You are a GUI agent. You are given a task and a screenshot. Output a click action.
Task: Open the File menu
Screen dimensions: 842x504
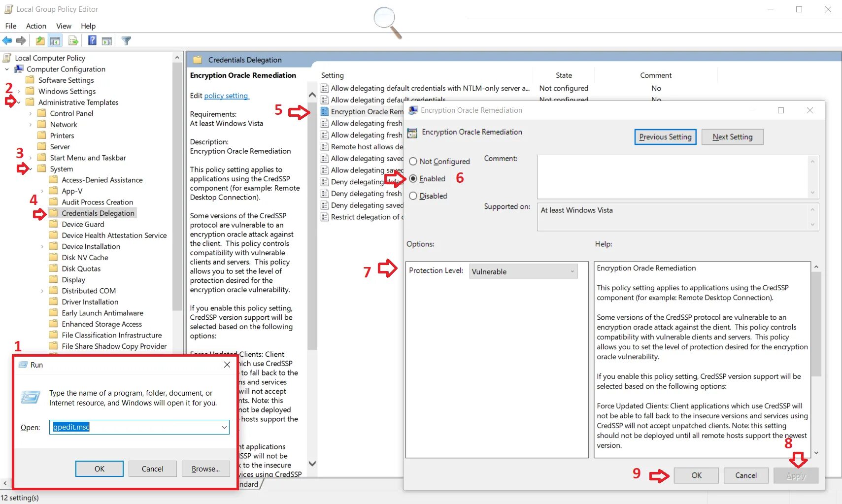10,26
